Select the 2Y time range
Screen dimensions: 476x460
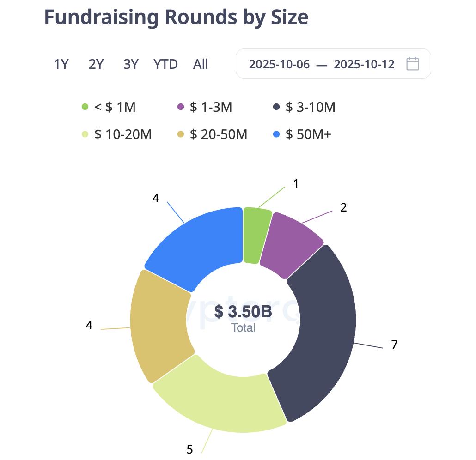coord(96,64)
